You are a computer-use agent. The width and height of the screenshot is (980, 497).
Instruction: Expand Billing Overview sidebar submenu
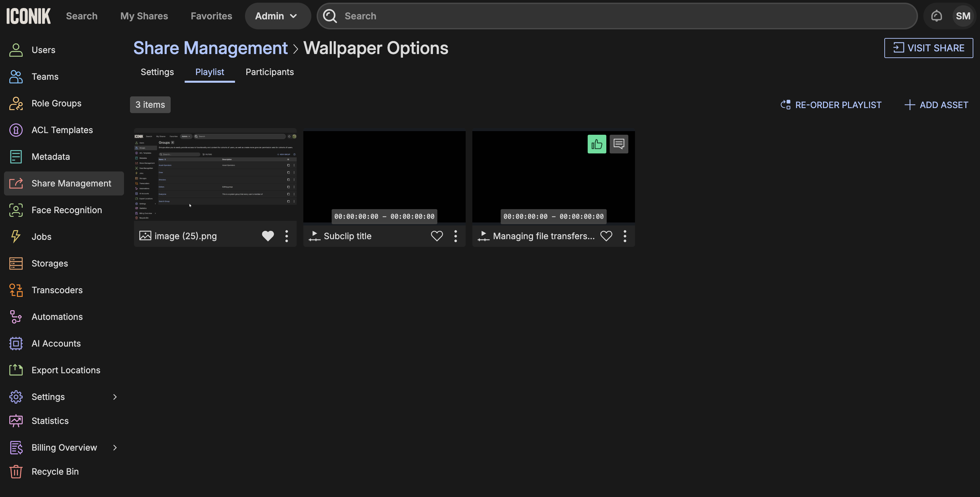click(x=115, y=448)
